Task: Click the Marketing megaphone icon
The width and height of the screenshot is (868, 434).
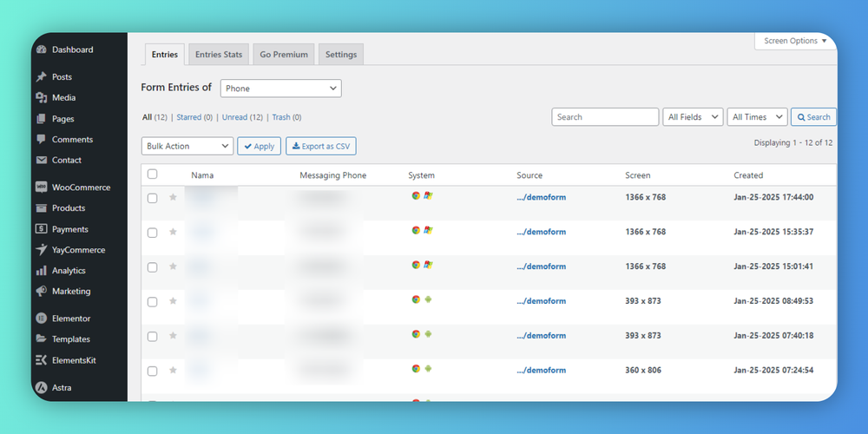Action: point(41,291)
